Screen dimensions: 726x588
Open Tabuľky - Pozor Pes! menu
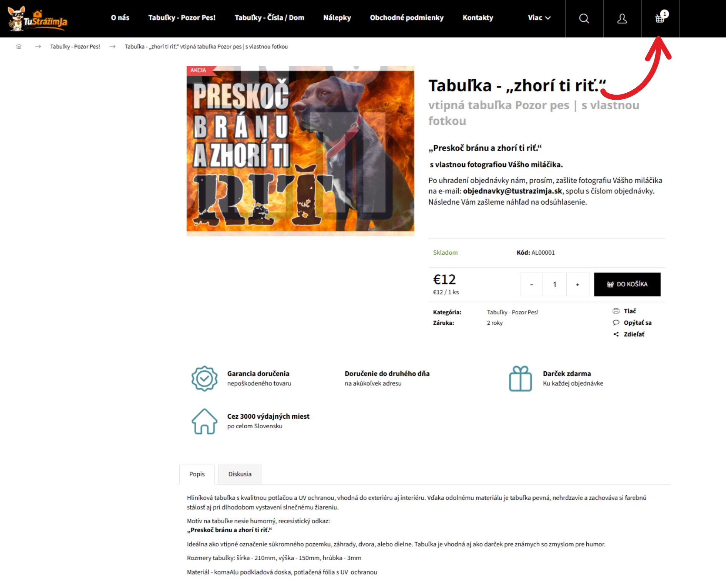tap(182, 18)
